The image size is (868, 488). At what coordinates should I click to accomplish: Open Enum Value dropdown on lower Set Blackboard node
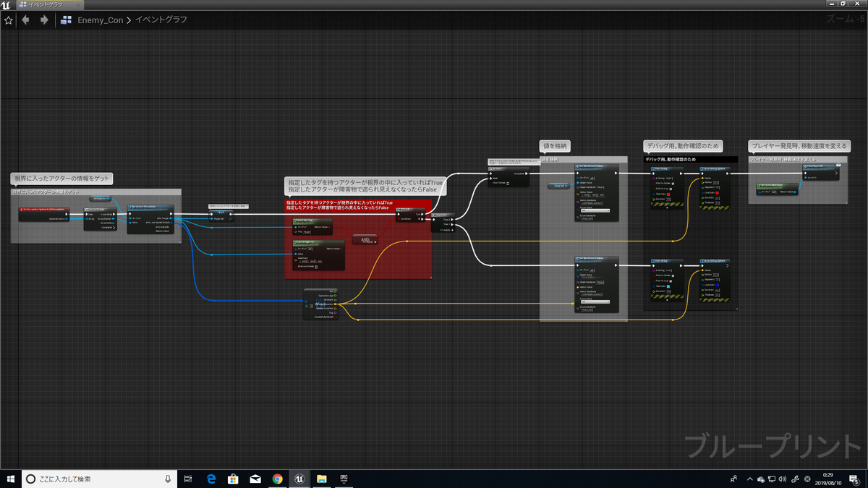595,301
